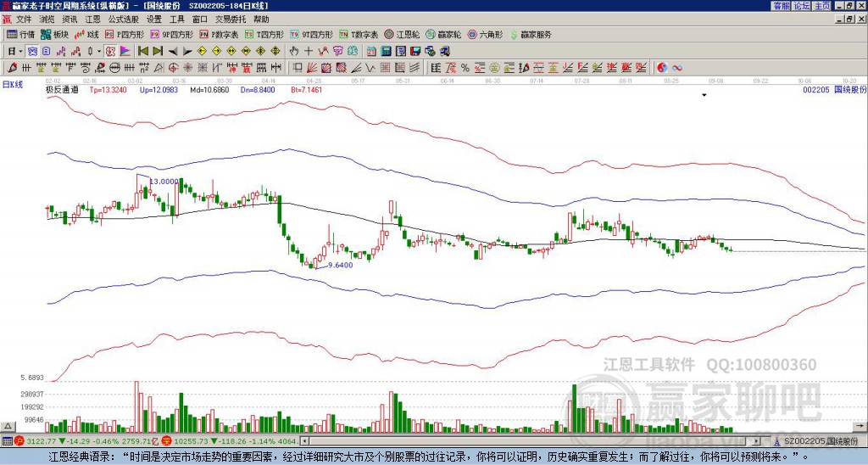Click the 日K线 chart label

[13, 84]
